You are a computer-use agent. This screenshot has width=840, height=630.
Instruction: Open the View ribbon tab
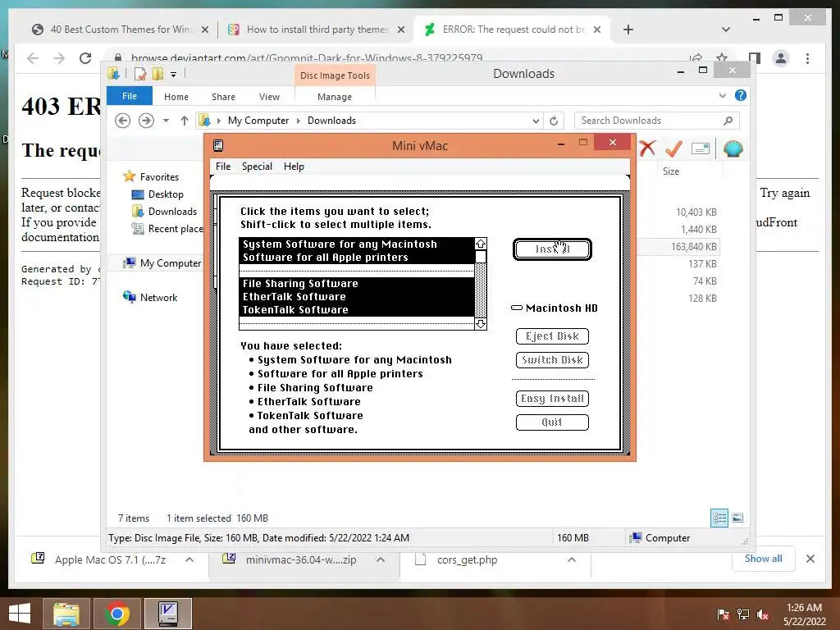point(269,97)
